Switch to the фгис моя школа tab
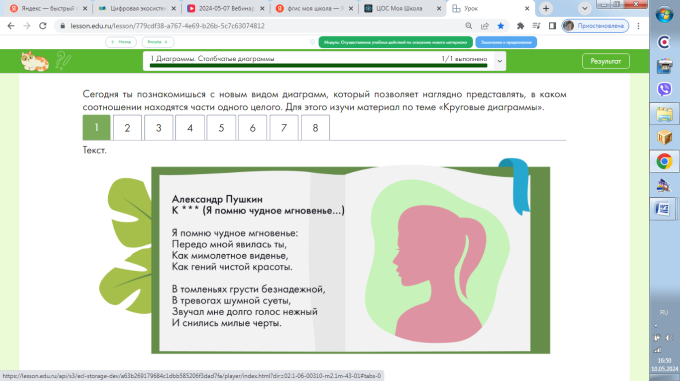 (315, 8)
